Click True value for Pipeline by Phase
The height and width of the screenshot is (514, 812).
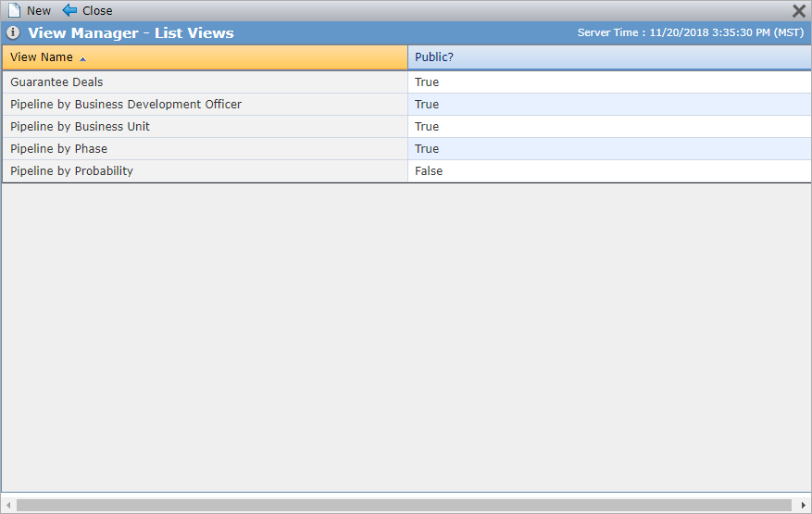tap(427, 149)
